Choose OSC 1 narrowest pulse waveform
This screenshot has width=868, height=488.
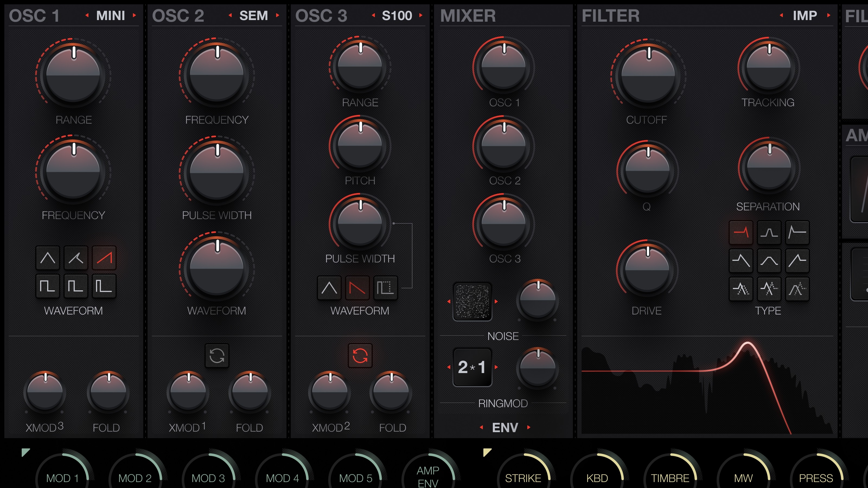pos(104,287)
